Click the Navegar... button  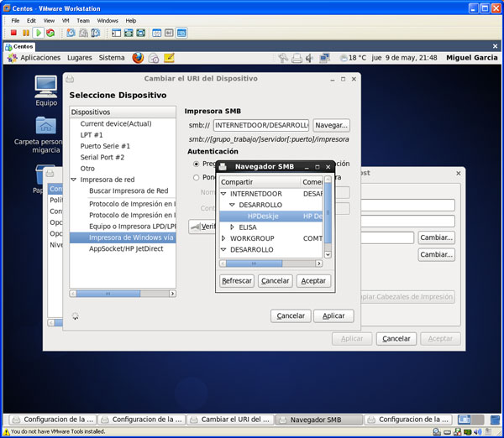[x=332, y=125]
